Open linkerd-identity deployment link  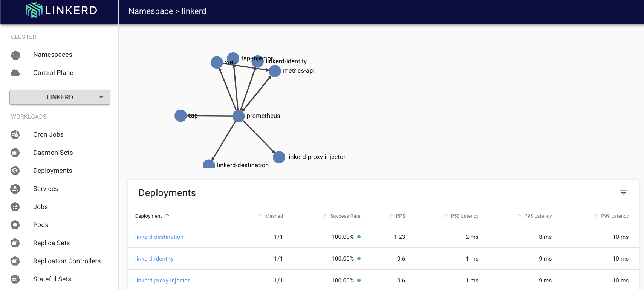[154, 259]
